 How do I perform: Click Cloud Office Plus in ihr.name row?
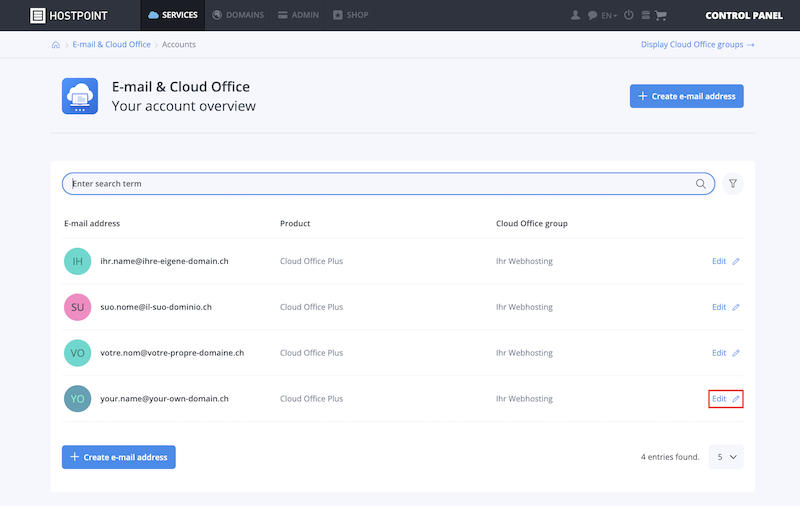311,261
